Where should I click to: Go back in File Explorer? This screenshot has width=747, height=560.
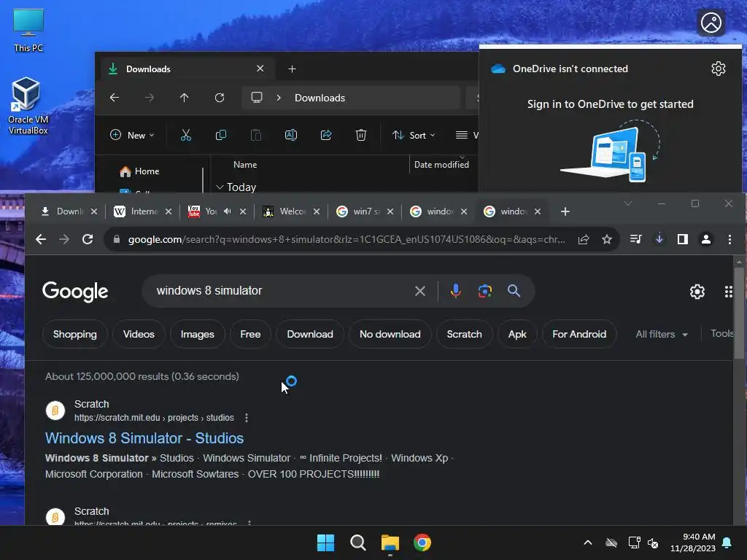115,98
